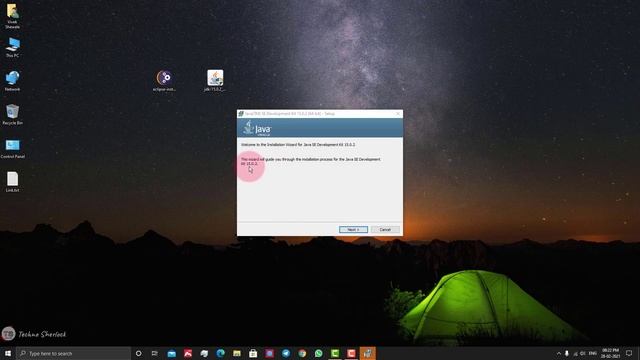The height and width of the screenshot is (360, 640).
Task: Show hidden system tray icons
Action: click(x=558, y=353)
